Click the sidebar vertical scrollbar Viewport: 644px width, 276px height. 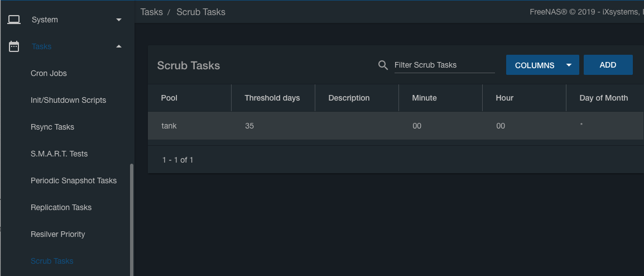pyautogui.click(x=132, y=218)
